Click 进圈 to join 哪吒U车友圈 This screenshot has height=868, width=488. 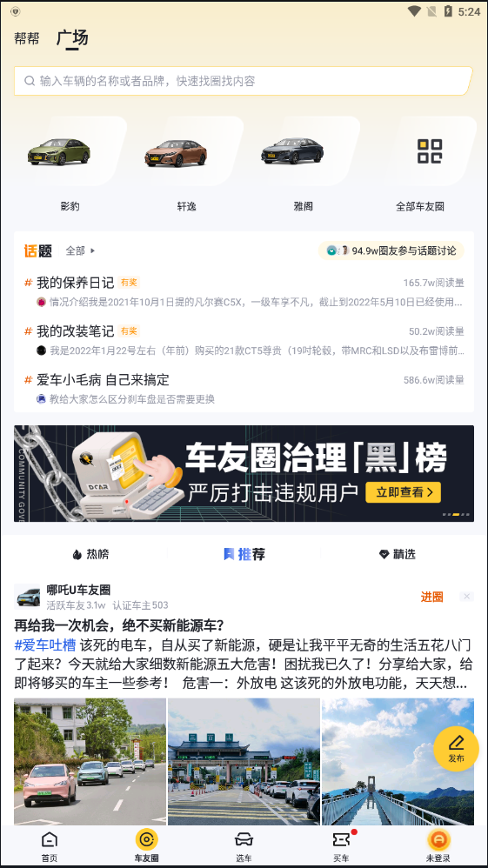[431, 597]
